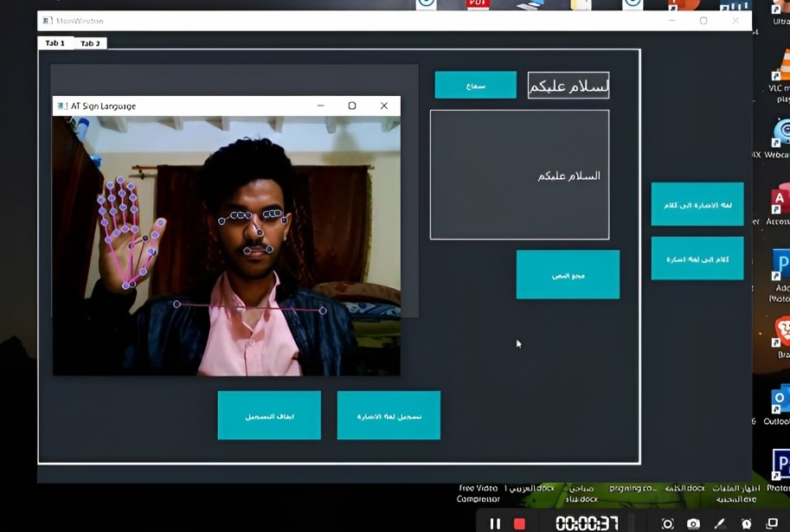Click the speech to sign language button
Viewport: 790px width, 532px height.
pyautogui.click(x=697, y=258)
